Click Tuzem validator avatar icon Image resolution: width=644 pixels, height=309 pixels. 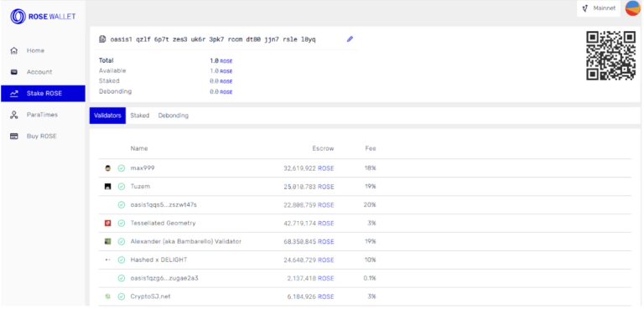click(108, 187)
